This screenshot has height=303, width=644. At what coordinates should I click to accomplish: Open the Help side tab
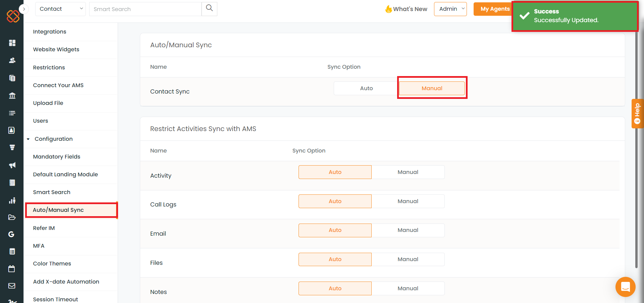click(x=637, y=114)
